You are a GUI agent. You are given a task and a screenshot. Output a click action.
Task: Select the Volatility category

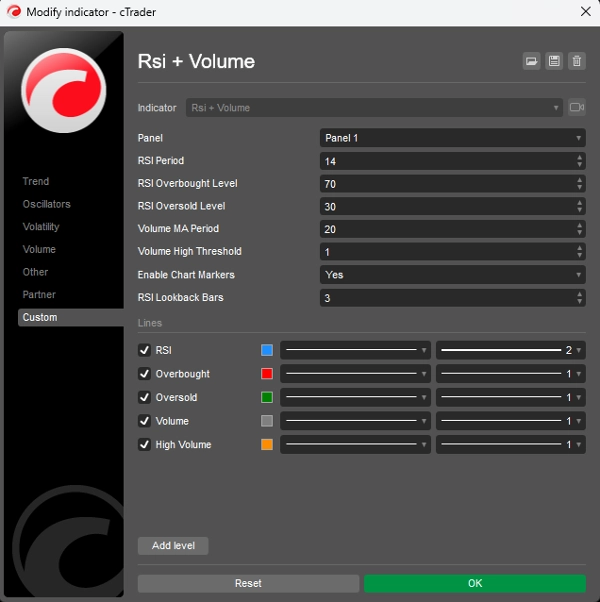coord(41,227)
